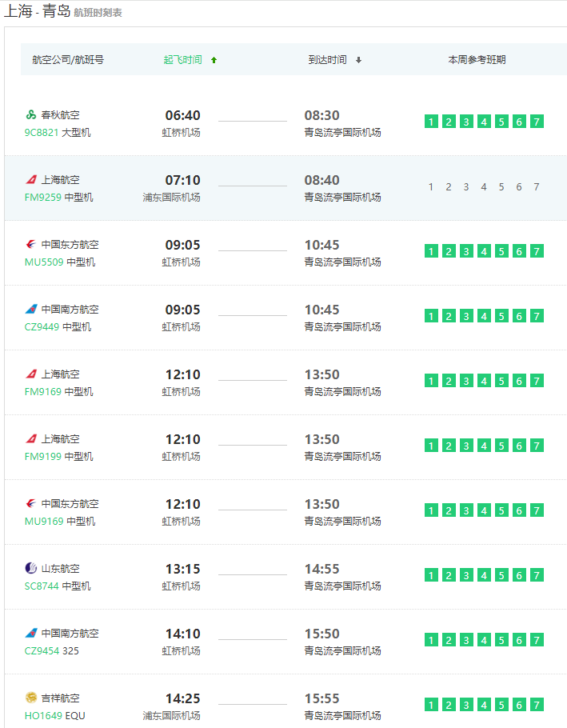Select day 7 box for SC8744 flight

pos(537,575)
